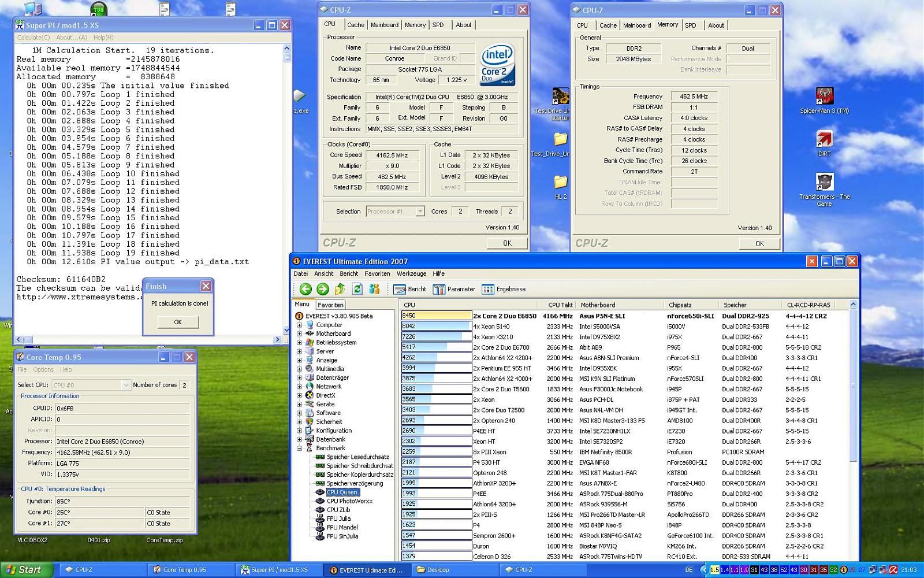This screenshot has width=924, height=578.
Task: Expand the Datenträger tree node
Action: pos(299,377)
